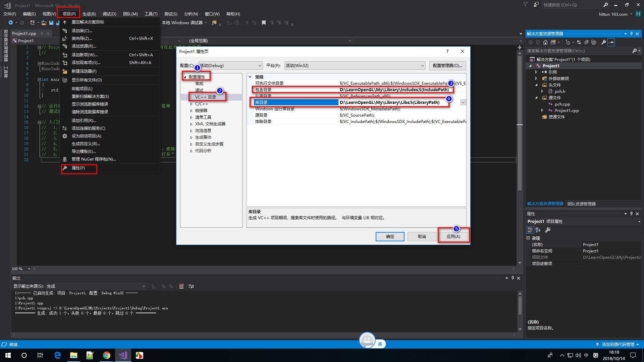The width and height of the screenshot is (644, 362).
Task: Click sync with active document icon
Action: (579, 42)
